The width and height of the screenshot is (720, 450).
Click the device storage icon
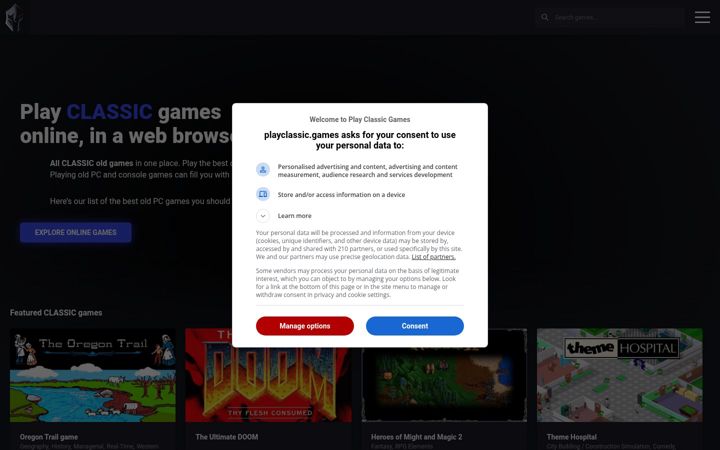pos(263,194)
